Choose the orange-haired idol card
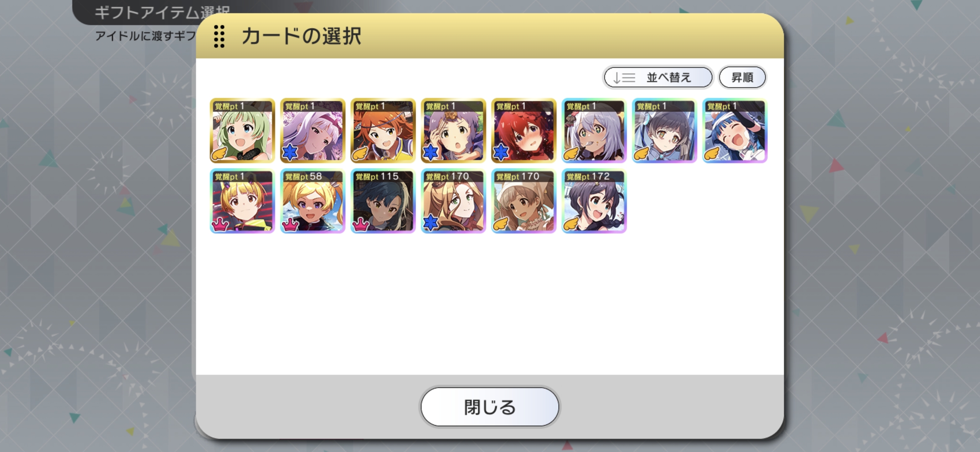Screen dimensions: 980x452 383,130
